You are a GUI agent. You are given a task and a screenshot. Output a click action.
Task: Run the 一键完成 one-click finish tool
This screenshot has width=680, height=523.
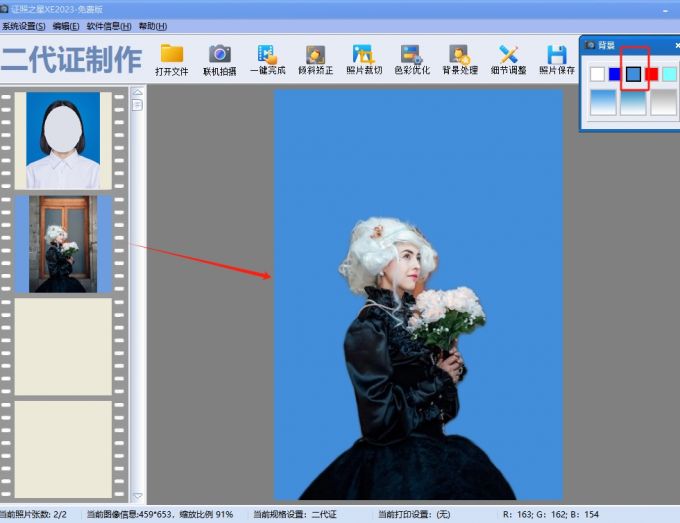pyautogui.click(x=267, y=55)
